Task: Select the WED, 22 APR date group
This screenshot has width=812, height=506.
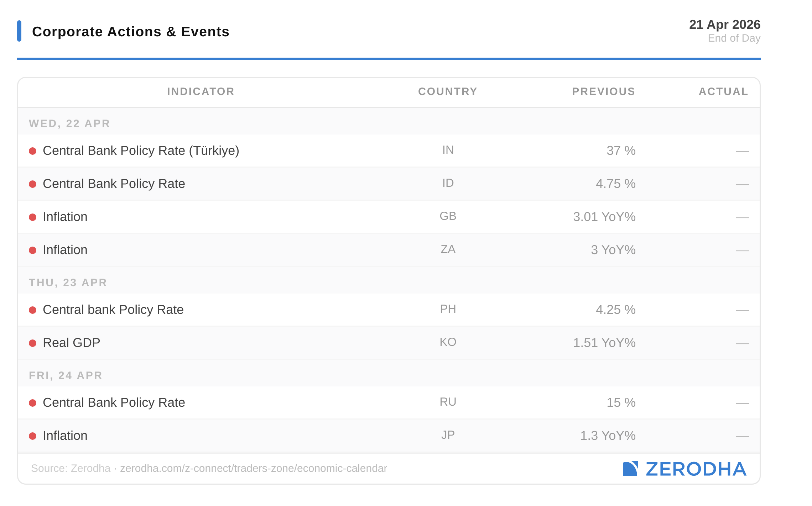Action: point(69,123)
